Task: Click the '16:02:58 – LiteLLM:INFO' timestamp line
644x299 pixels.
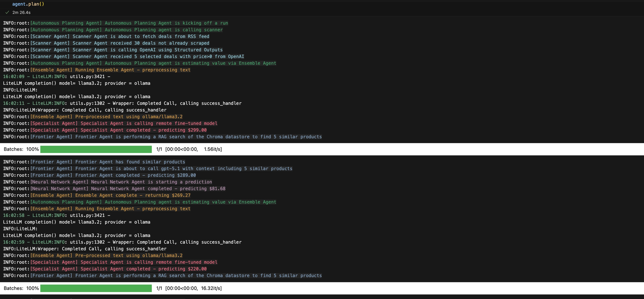Action: (57, 215)
